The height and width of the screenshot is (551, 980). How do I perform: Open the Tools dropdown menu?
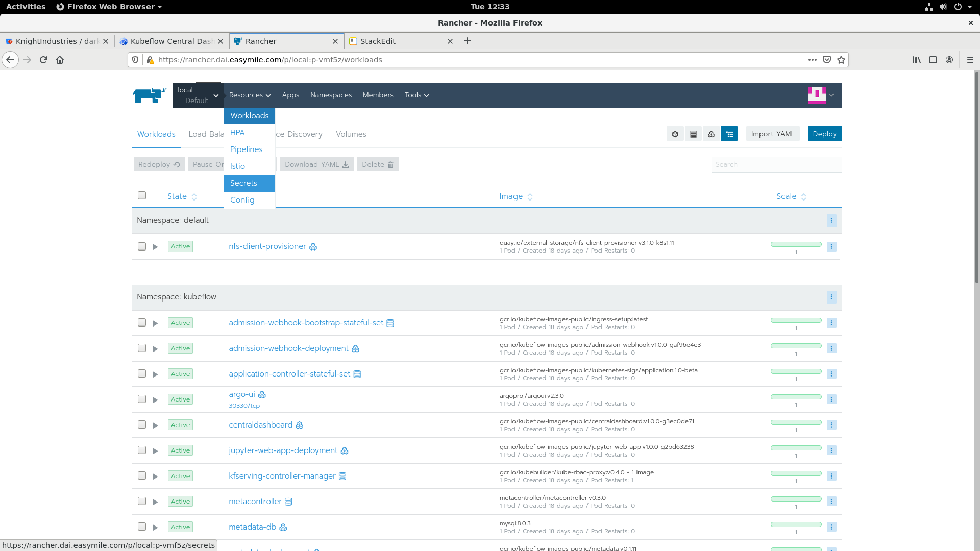point(416,95)
